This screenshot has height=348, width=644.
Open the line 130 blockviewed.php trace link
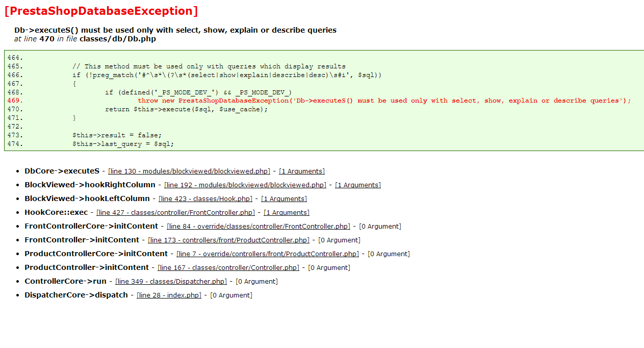[189, 171]
